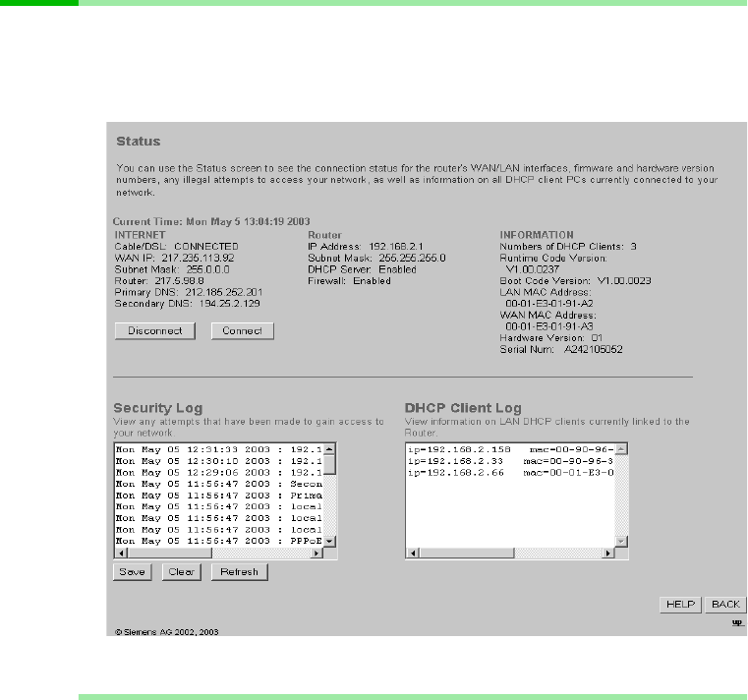The image size is (748, 700).
Task: Select log entry ending with 'Prima'
Action: pyautogui.click(x=219, y=496)
